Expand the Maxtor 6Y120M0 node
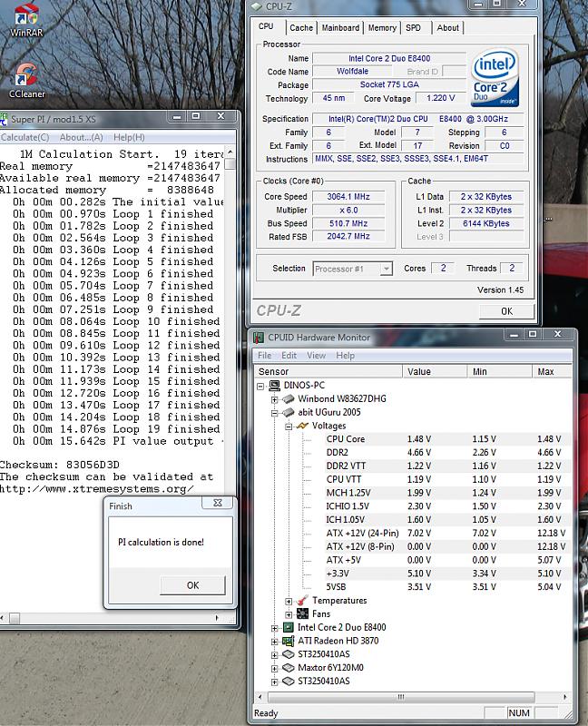Screen dimensions: 588x726 point(275,669)
